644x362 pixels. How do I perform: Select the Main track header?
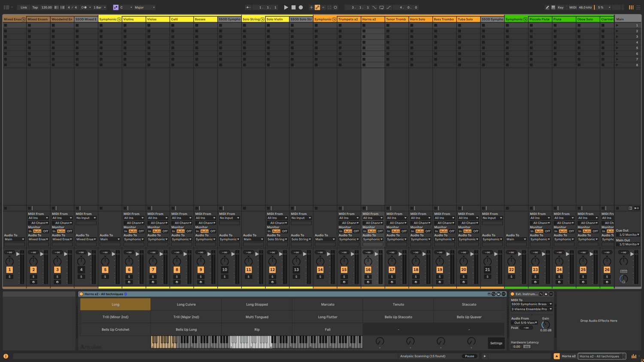click(628, 19)
